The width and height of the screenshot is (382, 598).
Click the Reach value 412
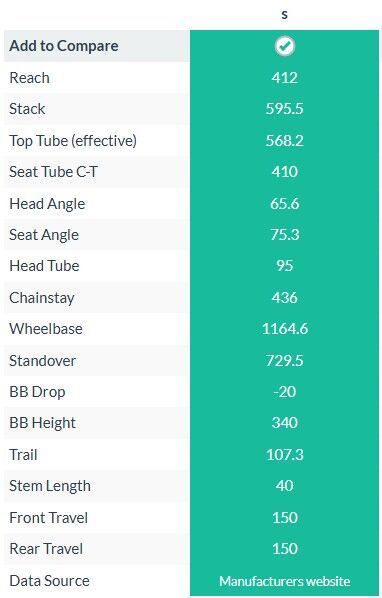point(285,78)
